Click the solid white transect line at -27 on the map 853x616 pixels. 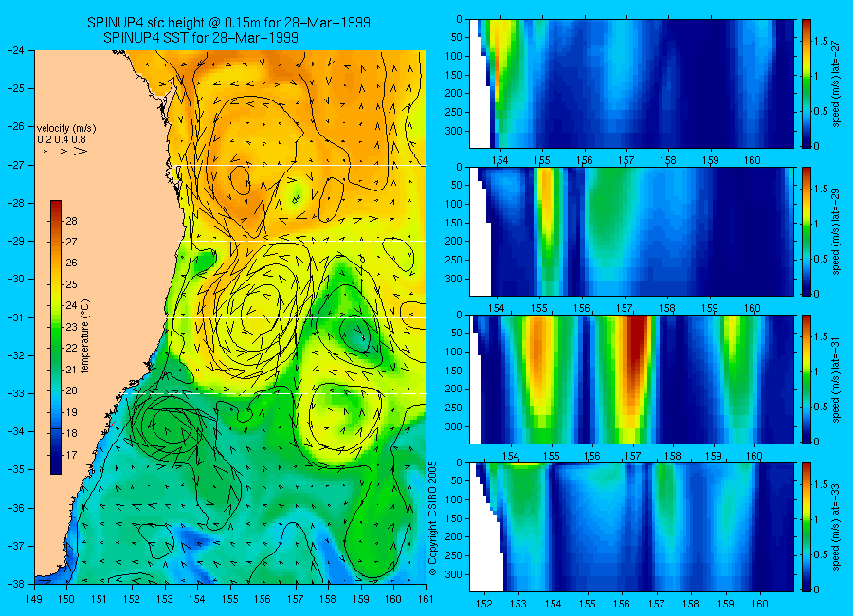(x=299, y=166)
